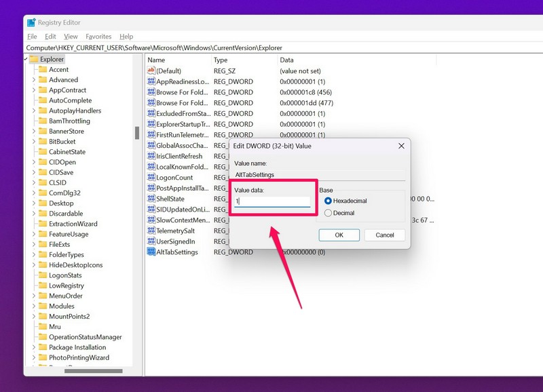This screenshot has width=543, height=392.
Task: Open the Edit menu
Action: click(51, 37)
